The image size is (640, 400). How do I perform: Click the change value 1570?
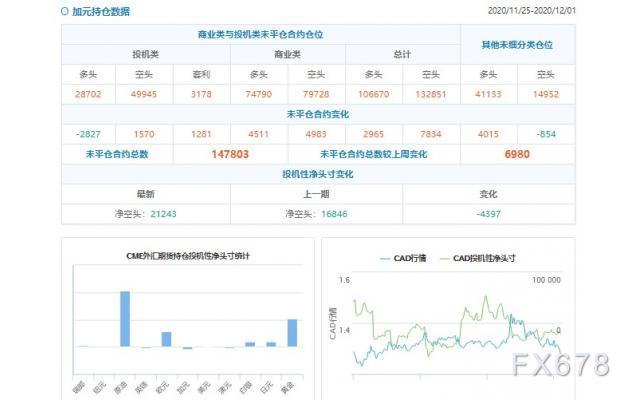(144, 134)
